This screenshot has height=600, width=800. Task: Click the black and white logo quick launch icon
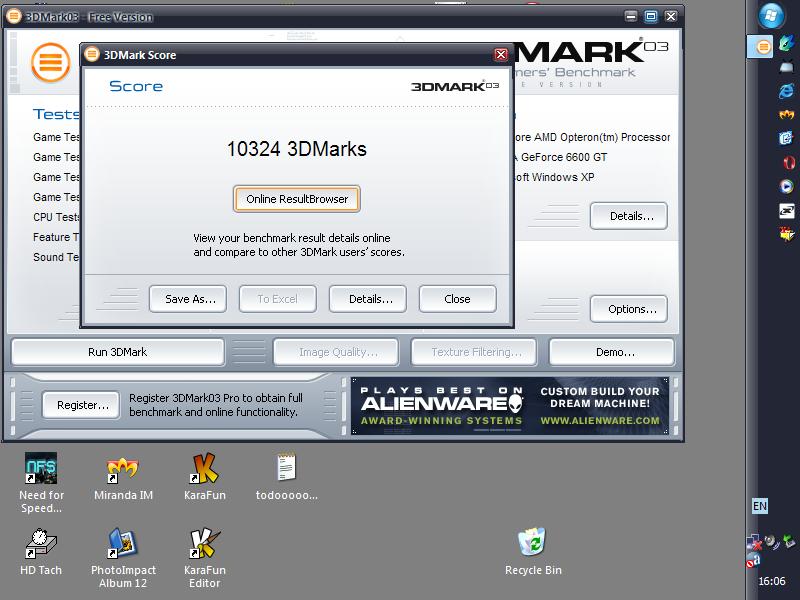[787, 210]
